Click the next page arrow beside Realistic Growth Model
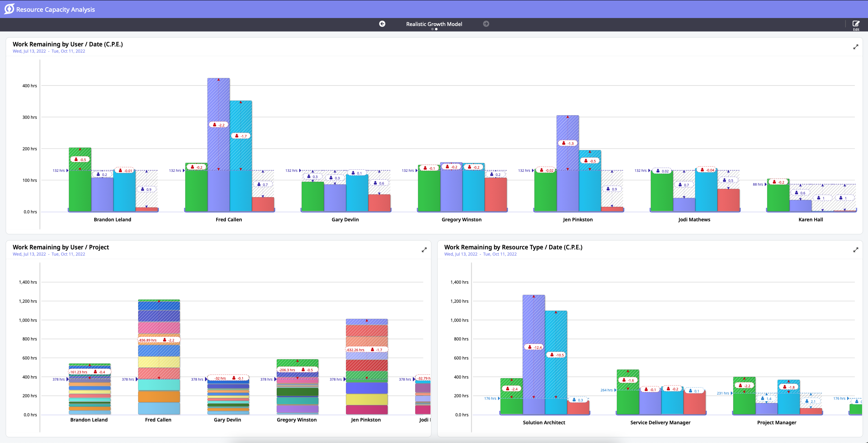This screenshot has width=868, height=443. click(486, 24)
